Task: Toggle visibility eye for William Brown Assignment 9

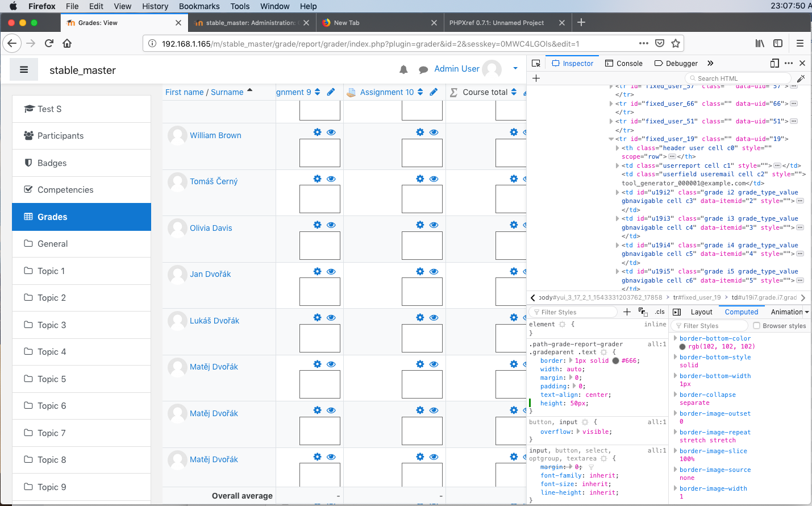Action: (331, 132)
